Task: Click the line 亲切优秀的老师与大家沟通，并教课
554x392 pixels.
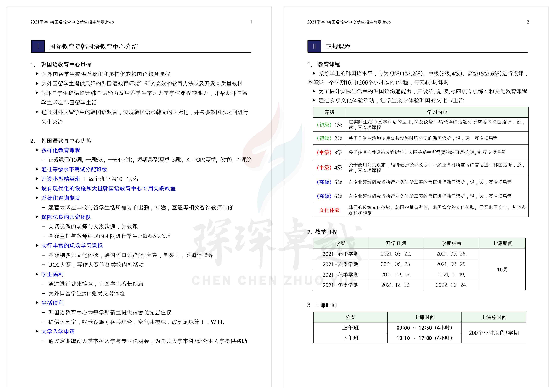Action: (93, 226)
